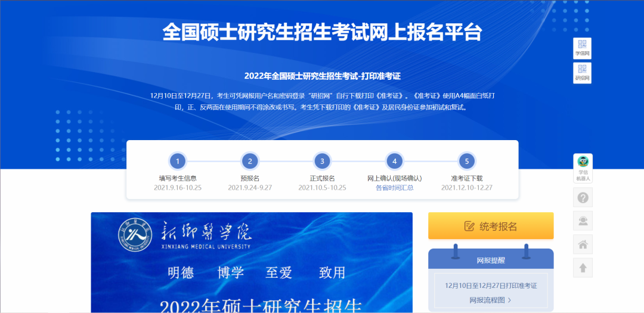644x313 pixels.
Task: Click the 网上确认(现场确认) label
Action: (x=394, y=178)
